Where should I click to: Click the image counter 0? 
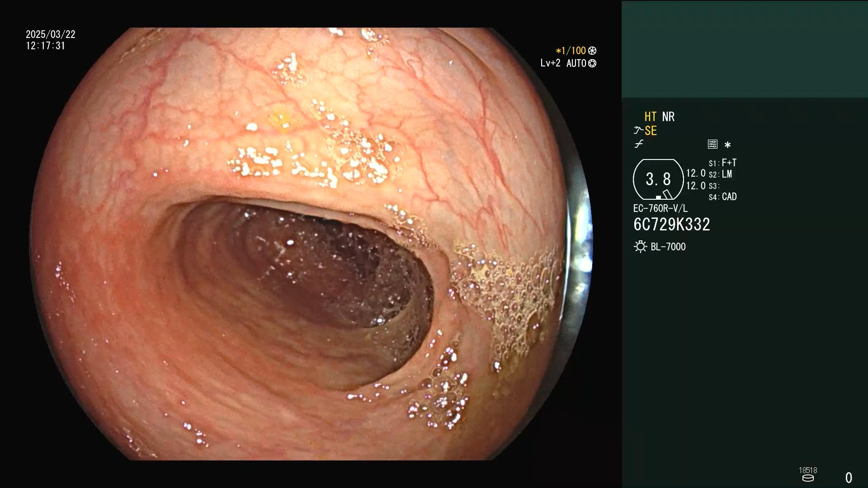(849, 478)
